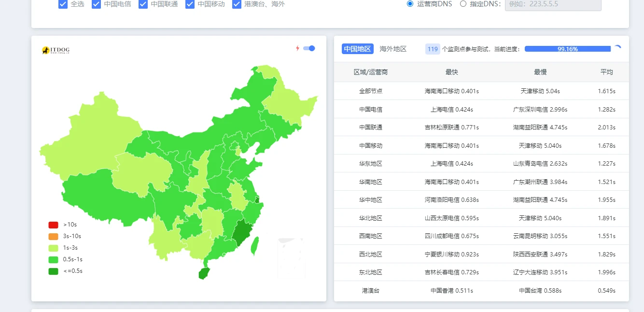The width and height of the screenshot is (644, 312).
Task: Disable the 中国移动 checkbox
Action: (x=190, y=4)
